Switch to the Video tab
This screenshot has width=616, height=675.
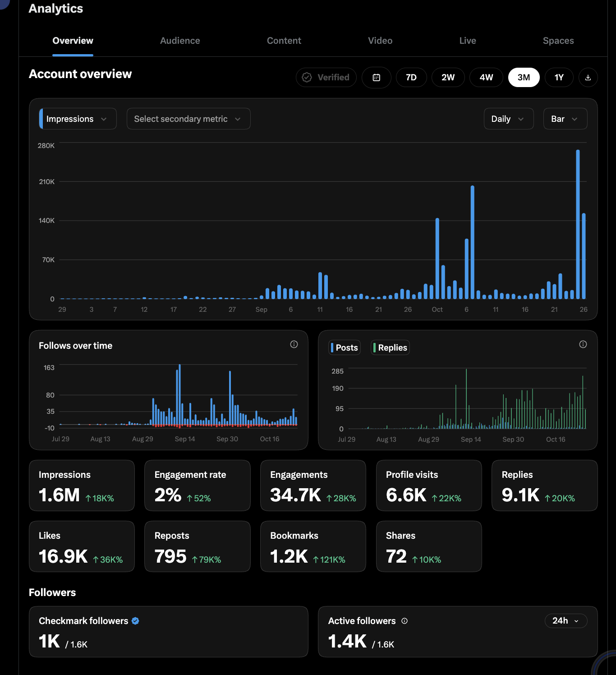tap(380, 41)
